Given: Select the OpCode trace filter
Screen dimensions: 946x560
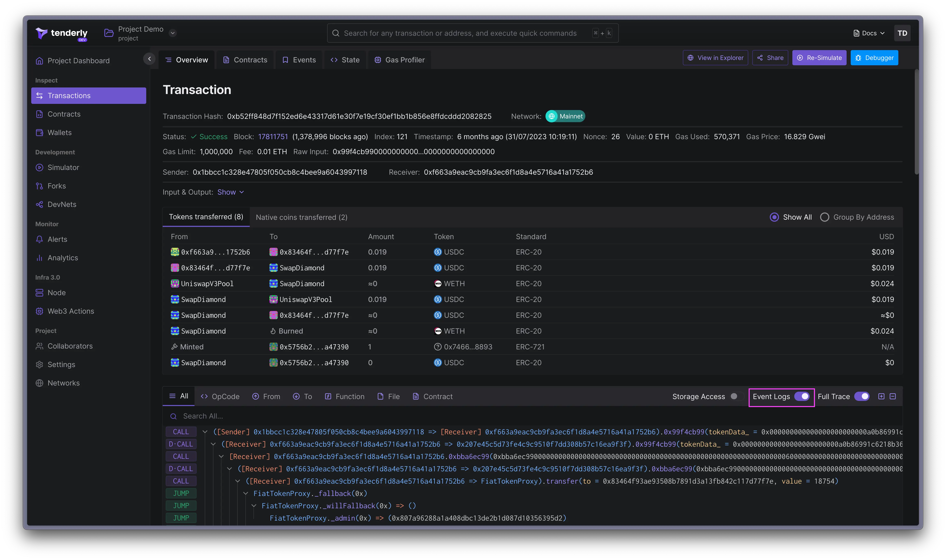Looking at the screenshot, I should pos(220,397).
